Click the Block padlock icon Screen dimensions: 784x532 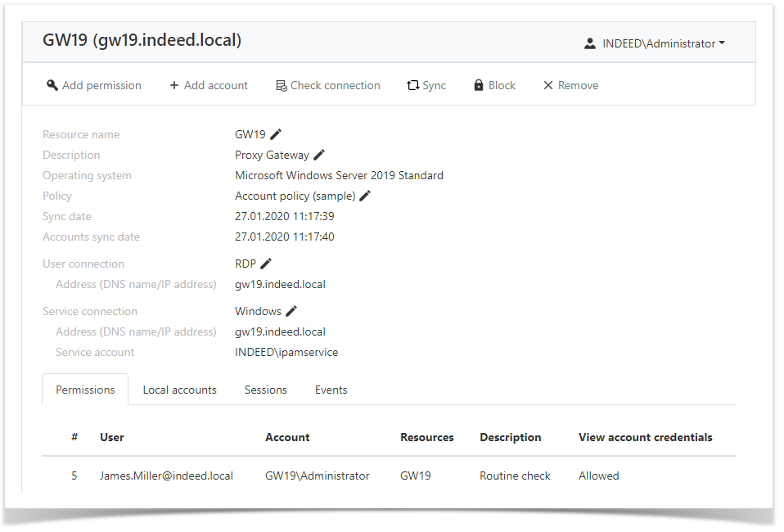pos(479,85)
